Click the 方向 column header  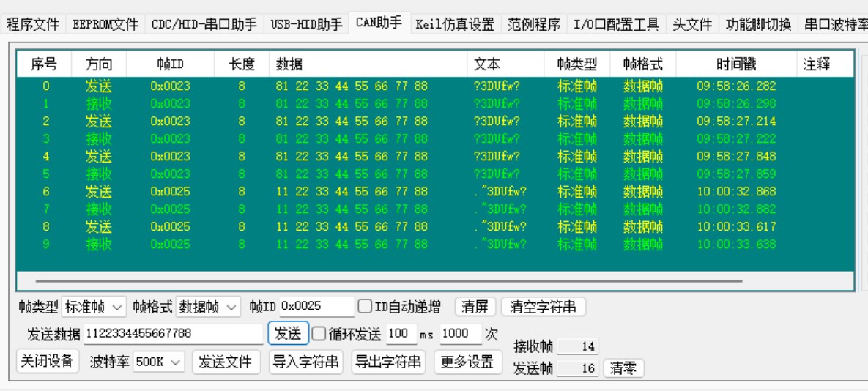click(99, 64)
